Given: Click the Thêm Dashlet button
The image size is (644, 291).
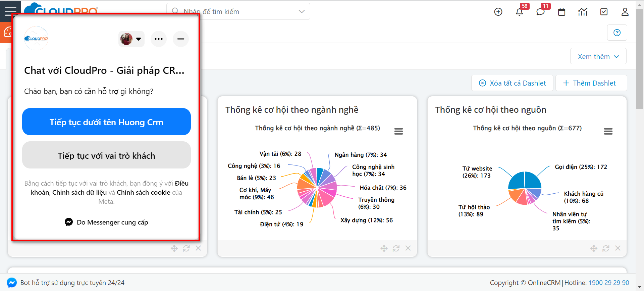Looking at the screenshot, I should (591, 83).
